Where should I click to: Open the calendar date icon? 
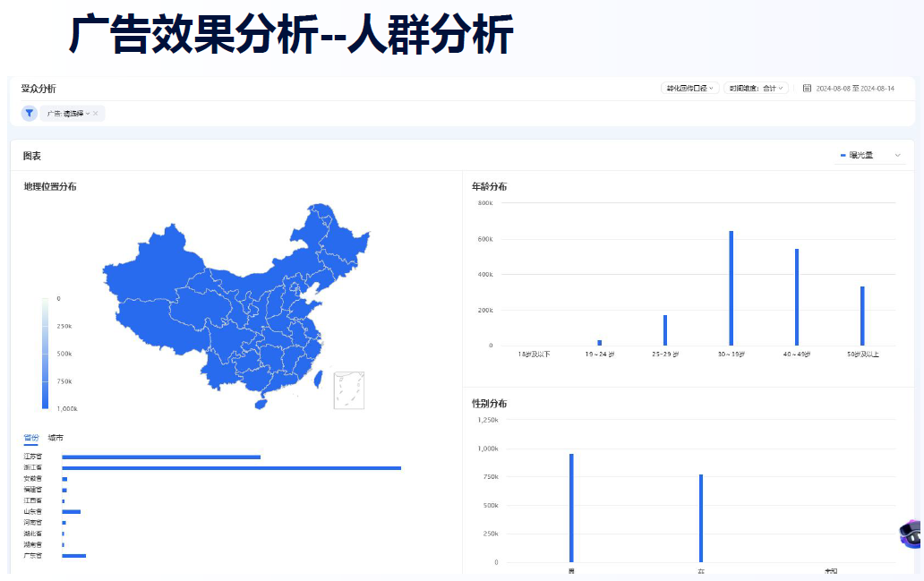[807, 88]
